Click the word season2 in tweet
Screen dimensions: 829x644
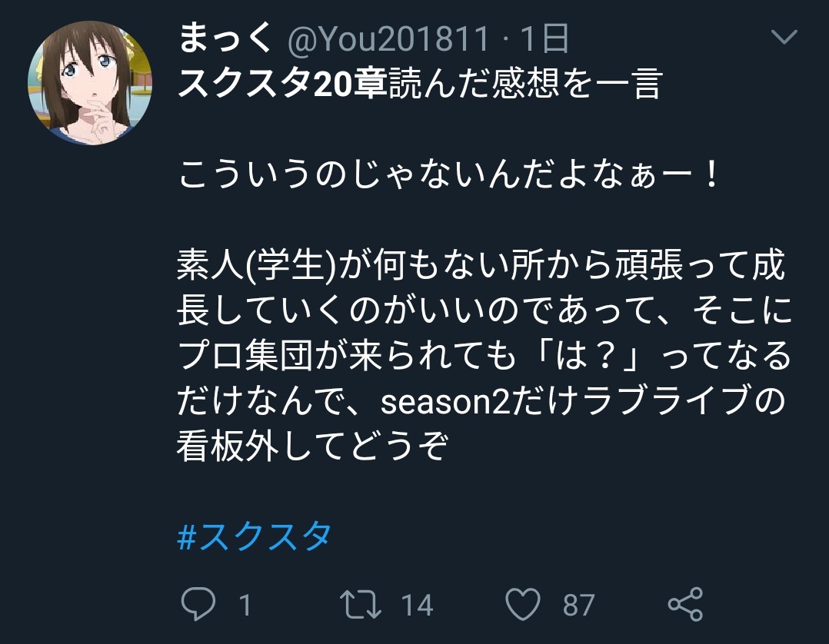pyautogui.click(x=445, y=401)
